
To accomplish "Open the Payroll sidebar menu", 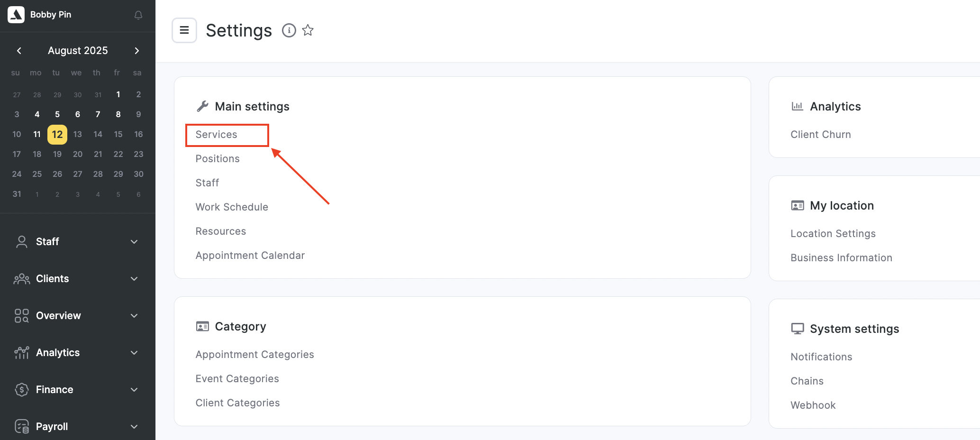I will [134, 427].
